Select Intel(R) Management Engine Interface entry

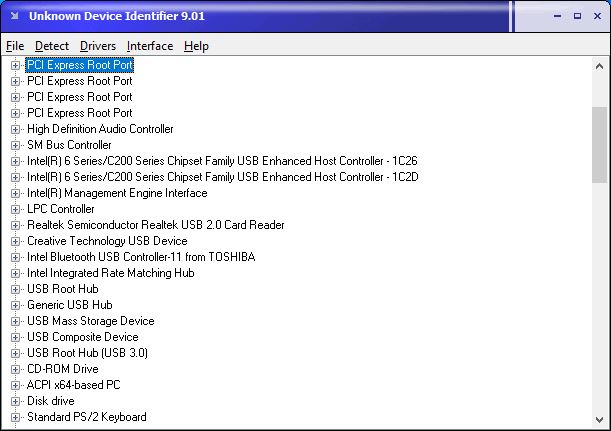(x=117, y=193)
